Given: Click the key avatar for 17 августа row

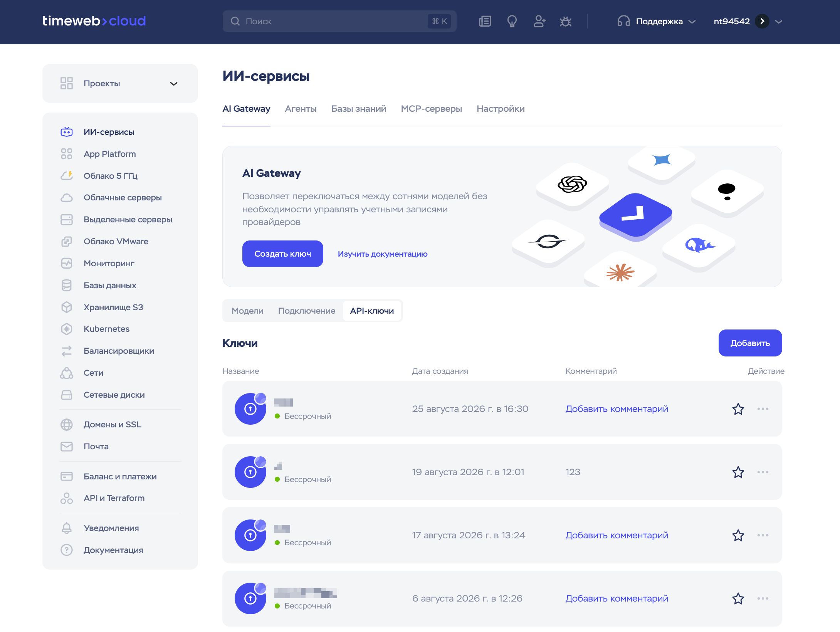Looking at the screenshot, I should click(250, 535).
